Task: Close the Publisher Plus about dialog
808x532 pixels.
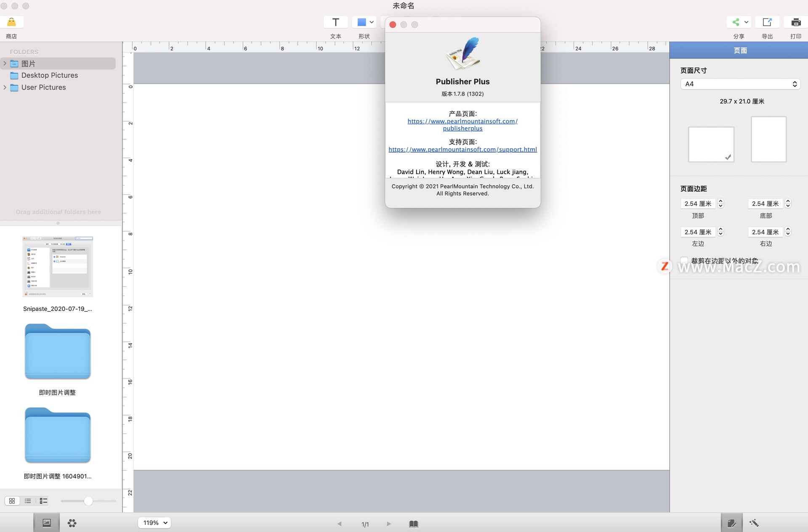Action: 393,25
